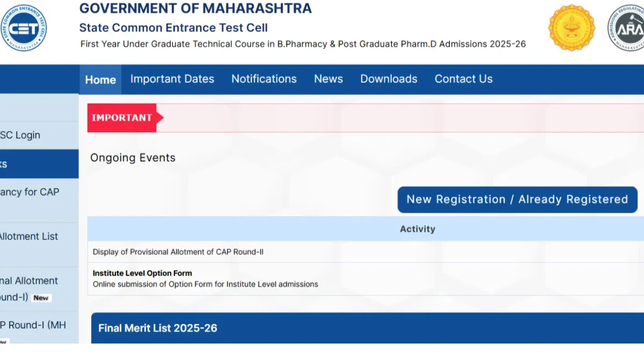Open the Notifications menu item
644x358 pixels.
[264, 79]
